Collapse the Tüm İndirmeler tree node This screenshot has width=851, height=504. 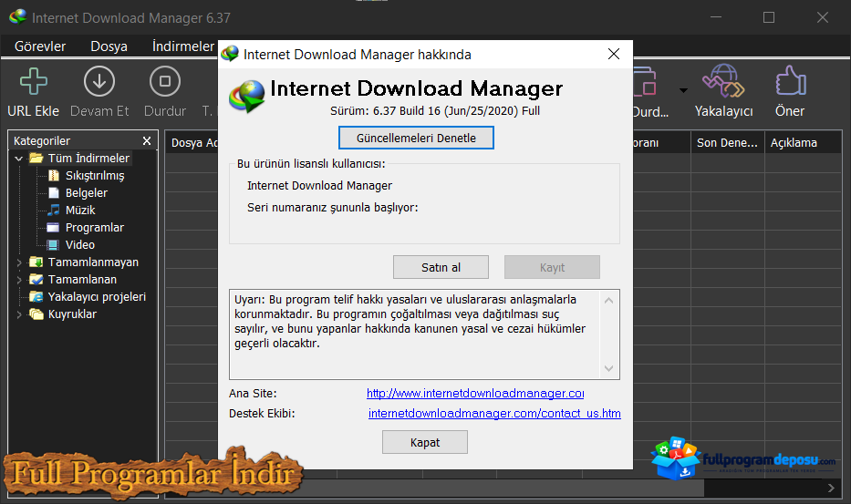pos(19,159)
